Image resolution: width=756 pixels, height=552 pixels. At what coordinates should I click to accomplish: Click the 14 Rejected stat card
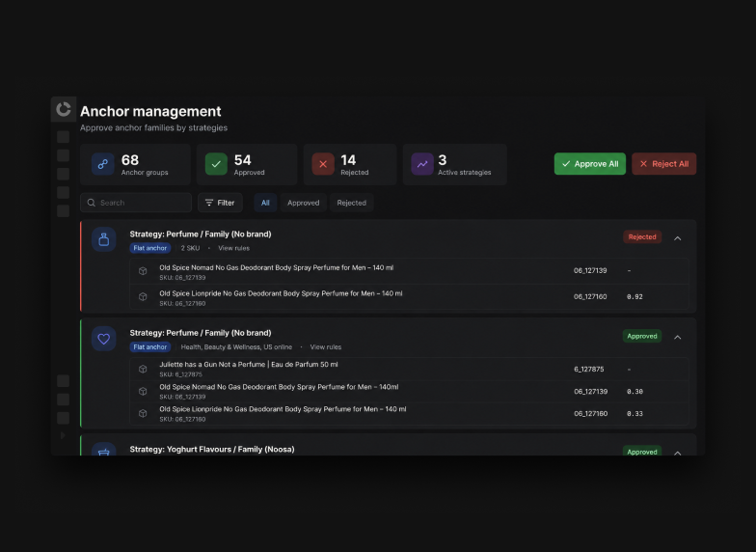(350, 164)
